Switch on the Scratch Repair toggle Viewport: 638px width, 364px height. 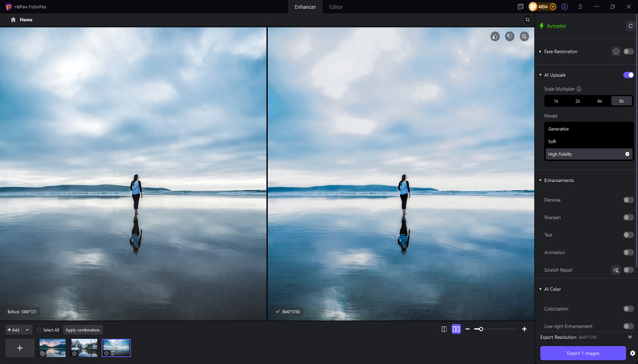pyautogui.click(x=628, y=270)
